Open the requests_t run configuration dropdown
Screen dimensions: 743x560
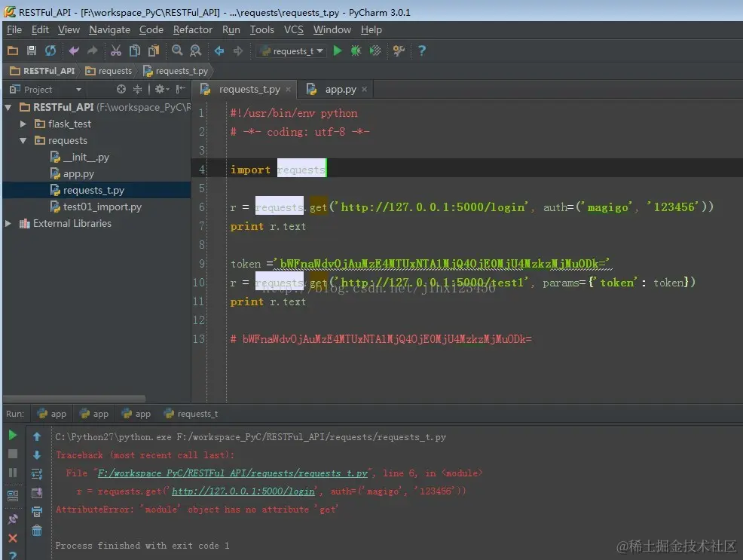(x=292, y=51)
